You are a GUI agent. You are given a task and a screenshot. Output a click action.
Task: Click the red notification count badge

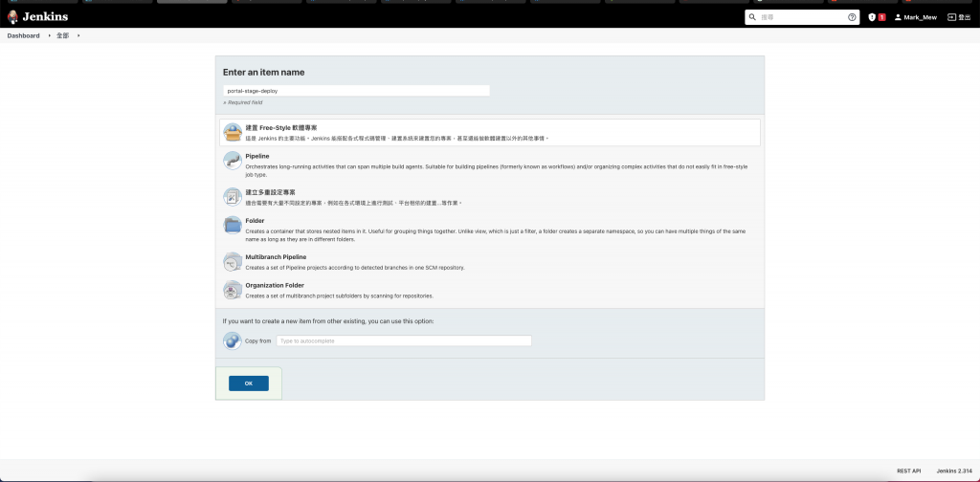(881, 17)
